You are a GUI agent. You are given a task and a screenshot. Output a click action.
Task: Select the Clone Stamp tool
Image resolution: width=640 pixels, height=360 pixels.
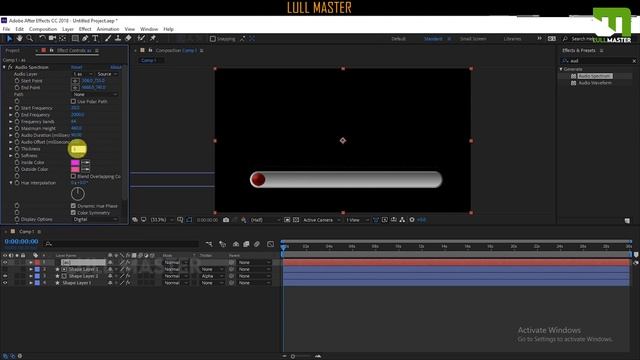coord(118,38)
